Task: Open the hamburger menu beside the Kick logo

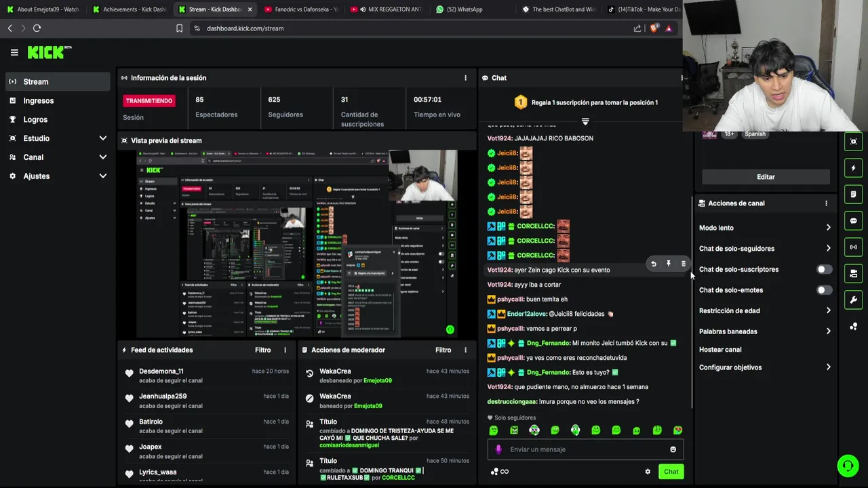Action: [14, 52]
